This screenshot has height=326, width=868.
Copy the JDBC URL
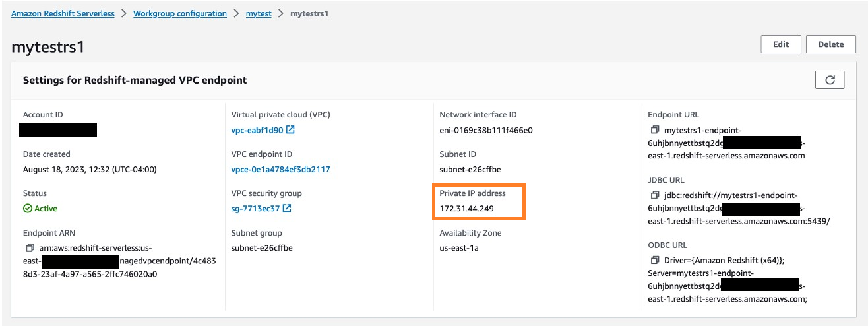pyautogui.click(x=655, y=195)
